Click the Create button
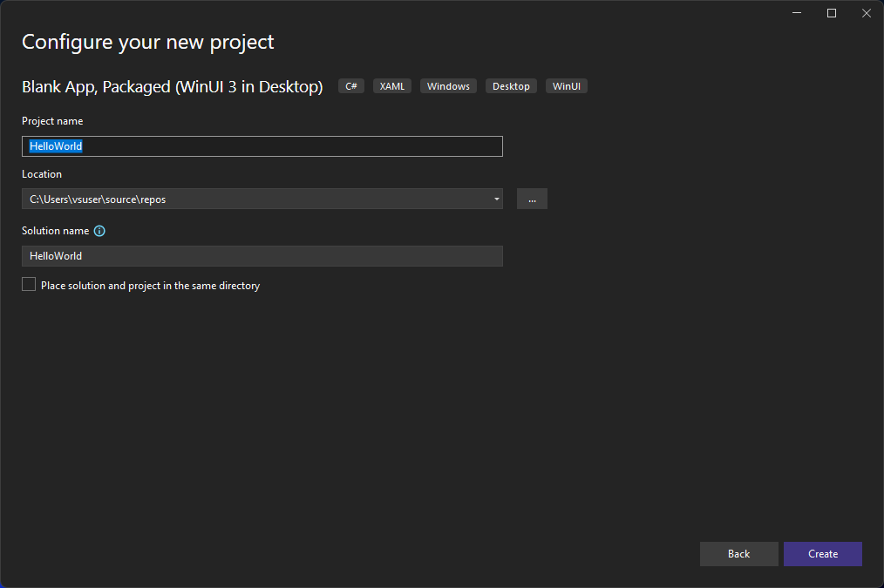Viewport: 884px width, 588px height. 821,553
